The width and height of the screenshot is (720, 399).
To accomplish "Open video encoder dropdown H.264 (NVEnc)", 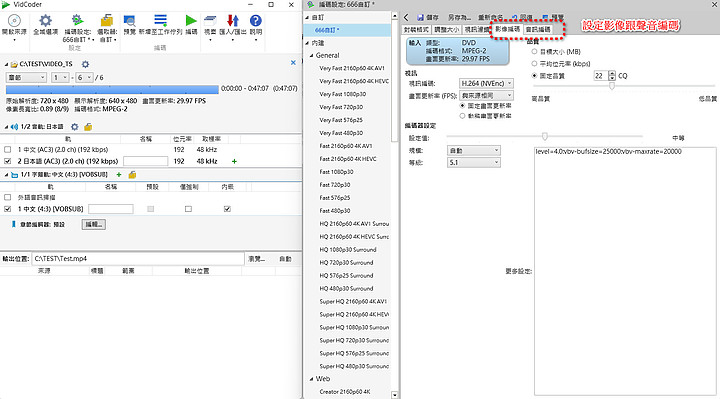I will point(486,84).
